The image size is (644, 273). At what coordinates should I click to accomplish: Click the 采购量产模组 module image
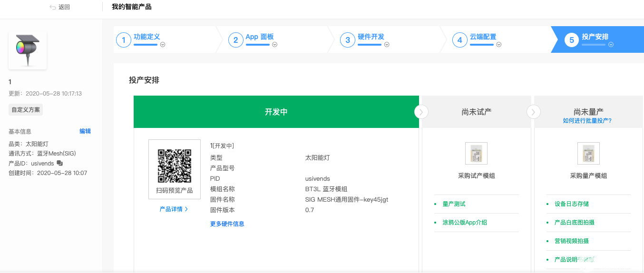[x=588, y=154]
